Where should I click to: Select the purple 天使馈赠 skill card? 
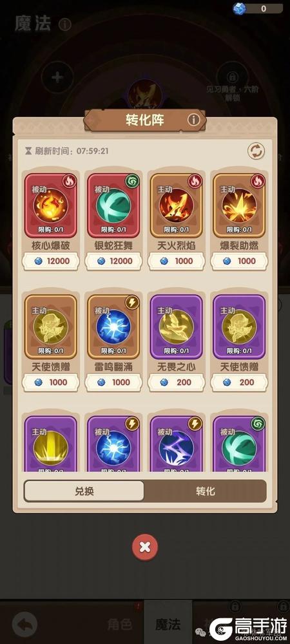[240, 327]
